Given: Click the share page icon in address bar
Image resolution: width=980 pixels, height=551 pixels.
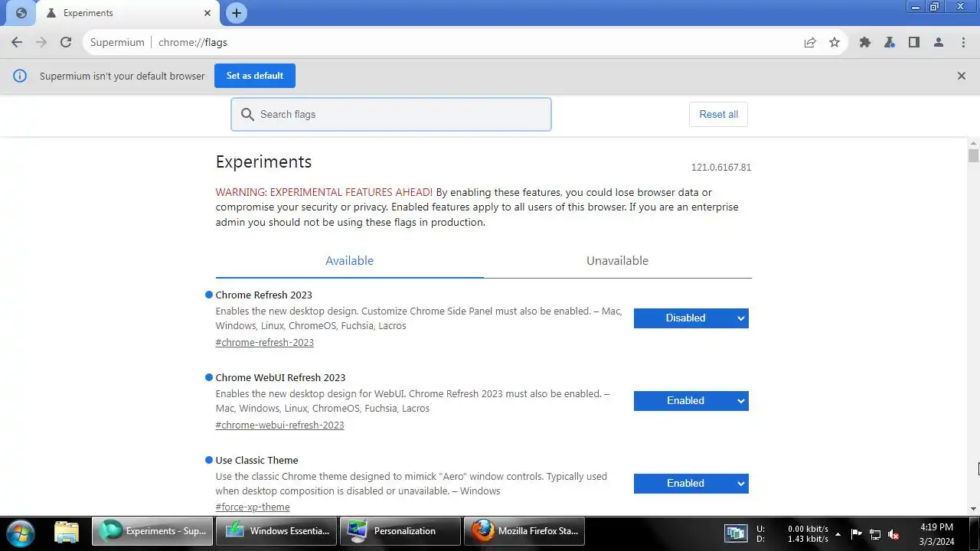Looking at the screenshot, I should coord(810,43).
